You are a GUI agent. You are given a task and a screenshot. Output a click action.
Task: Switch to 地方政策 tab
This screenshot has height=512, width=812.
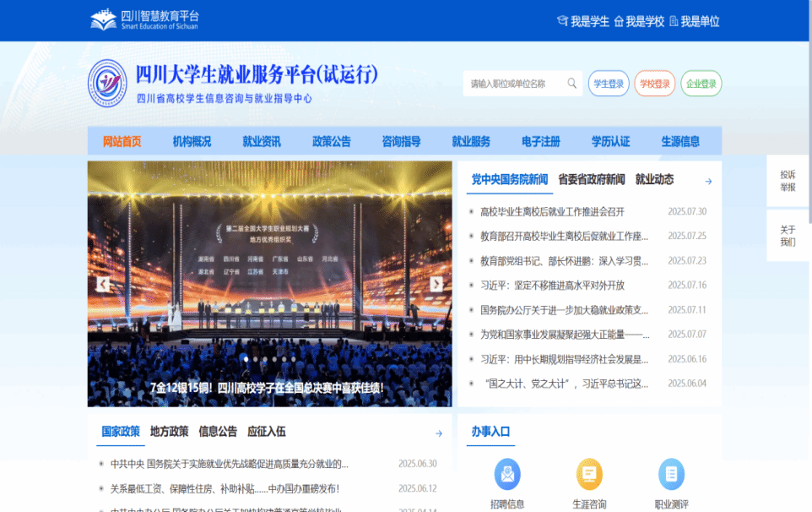[x=170, y=431]
